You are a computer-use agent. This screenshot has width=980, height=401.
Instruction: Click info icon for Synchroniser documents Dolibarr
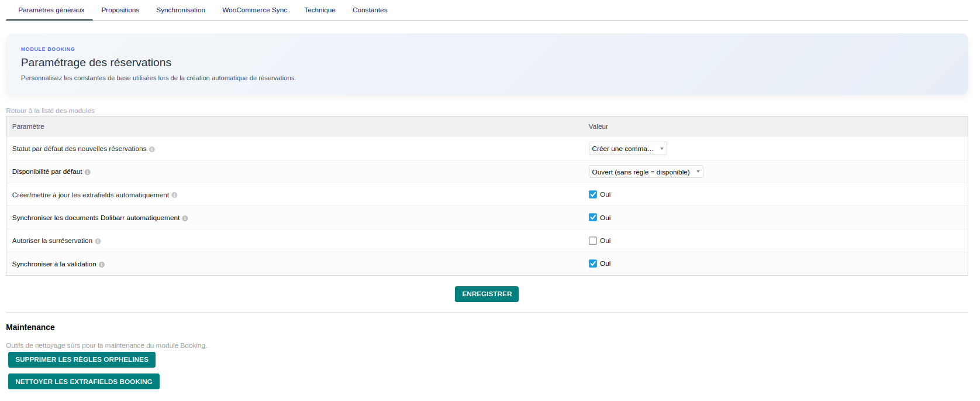coord(185,218)
